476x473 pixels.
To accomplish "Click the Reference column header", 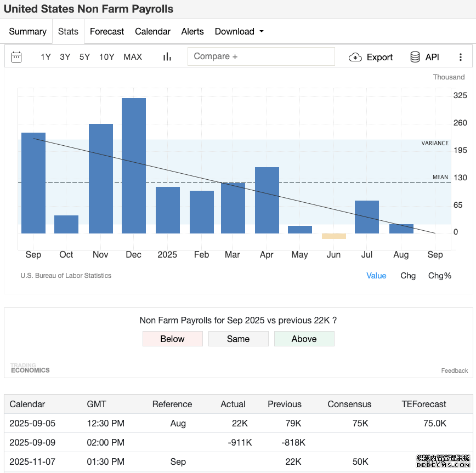I will 172,404.
